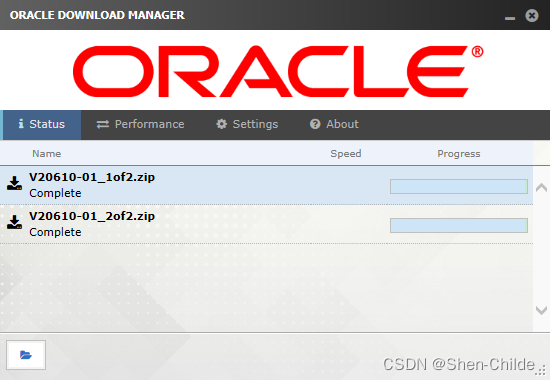Select the V20610-01_1of2.zip file name

(x=92, y=177)
